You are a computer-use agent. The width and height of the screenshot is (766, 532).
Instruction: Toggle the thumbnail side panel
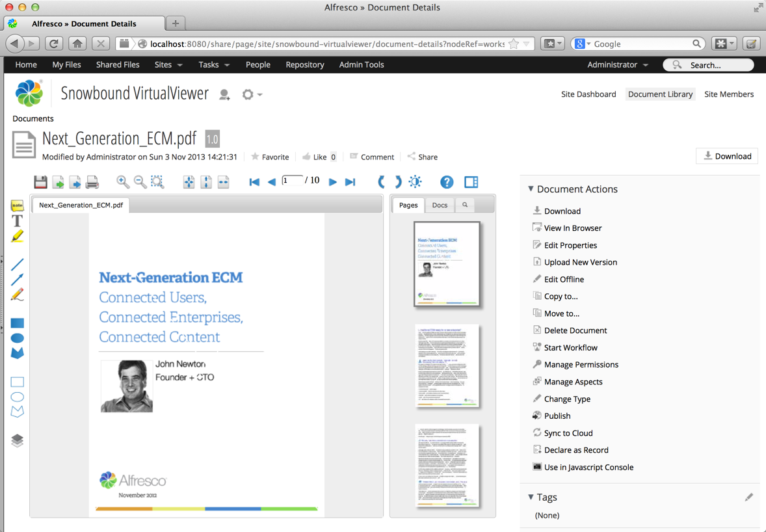(471, 182)
